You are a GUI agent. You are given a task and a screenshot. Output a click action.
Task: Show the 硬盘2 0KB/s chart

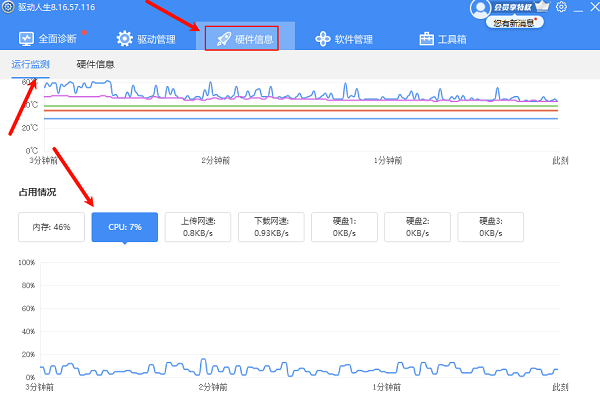point(417,227)
